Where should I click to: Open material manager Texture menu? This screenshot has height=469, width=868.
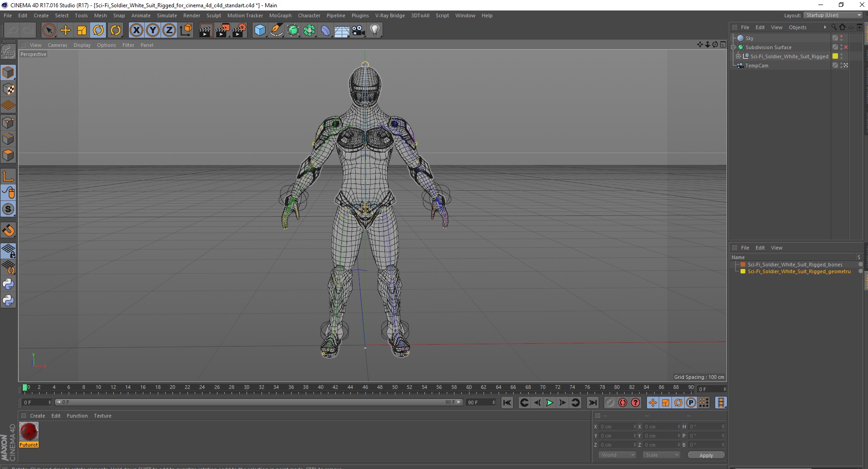click(102, 416)
